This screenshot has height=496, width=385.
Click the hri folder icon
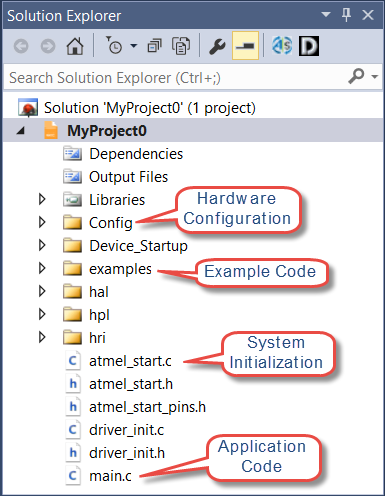click(x=72, y=338)
